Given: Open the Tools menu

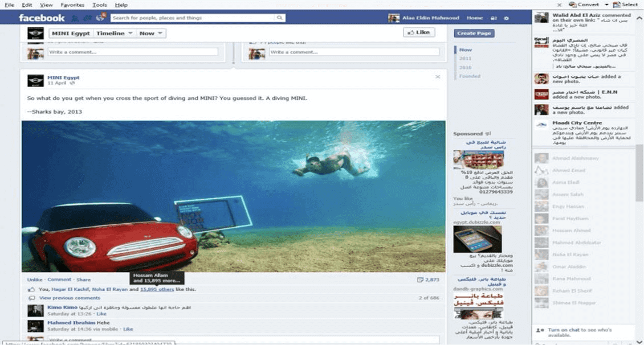Looking at the screenshot, I should (99, 5).
